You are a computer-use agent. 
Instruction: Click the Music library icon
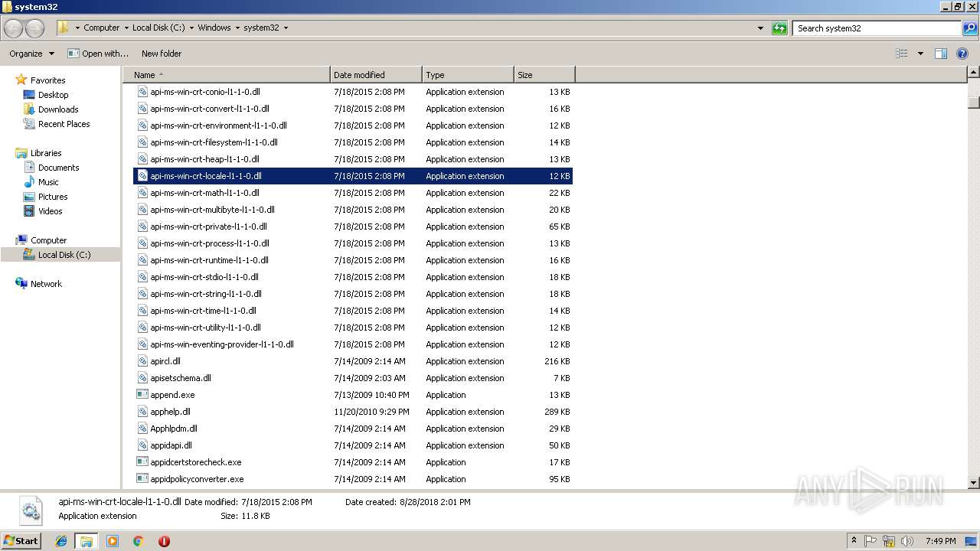(29, 182)
